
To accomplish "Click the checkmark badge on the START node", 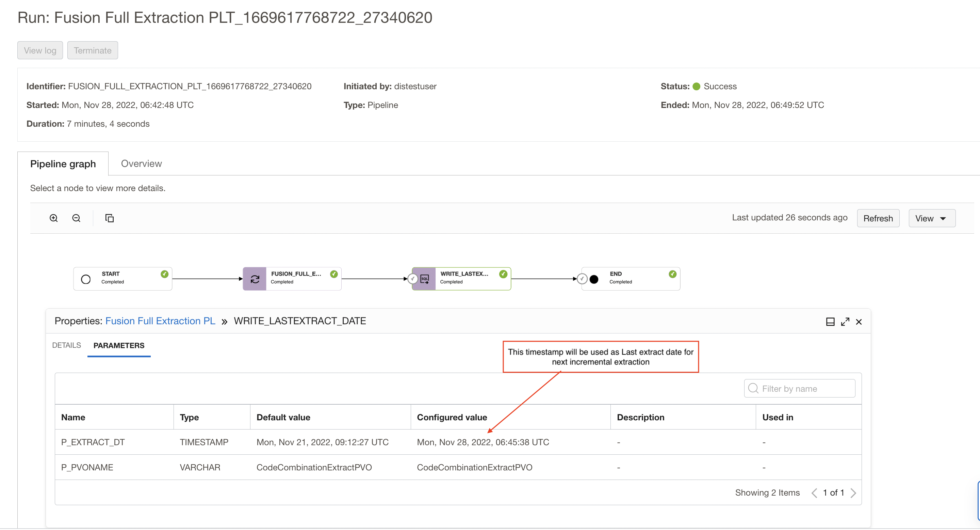I will (x=164, y=274).
